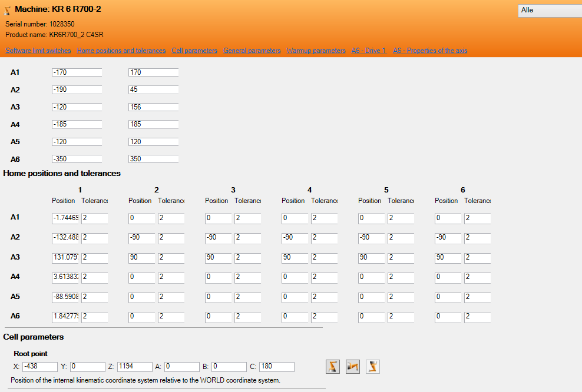This screenshot has width=582, height=392.
Task: Edit A6 negative limit field -350
Action: [77, 159]
